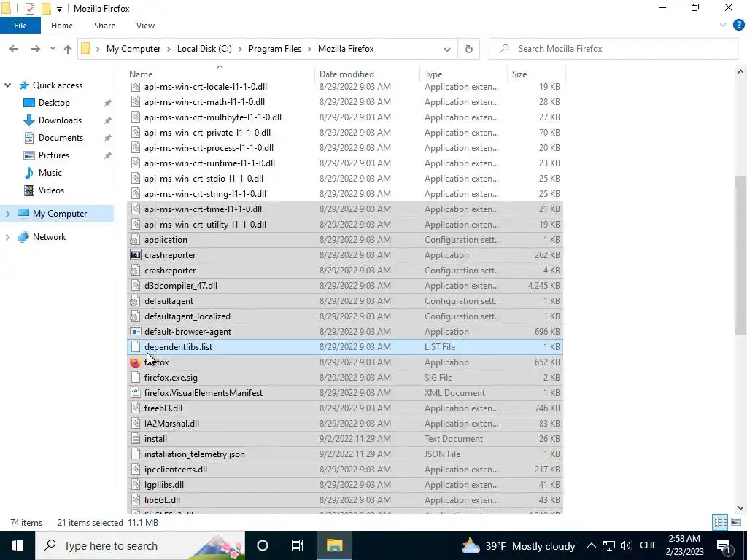Navigate to Program Files breadcrumb

(x=275, y=49)
